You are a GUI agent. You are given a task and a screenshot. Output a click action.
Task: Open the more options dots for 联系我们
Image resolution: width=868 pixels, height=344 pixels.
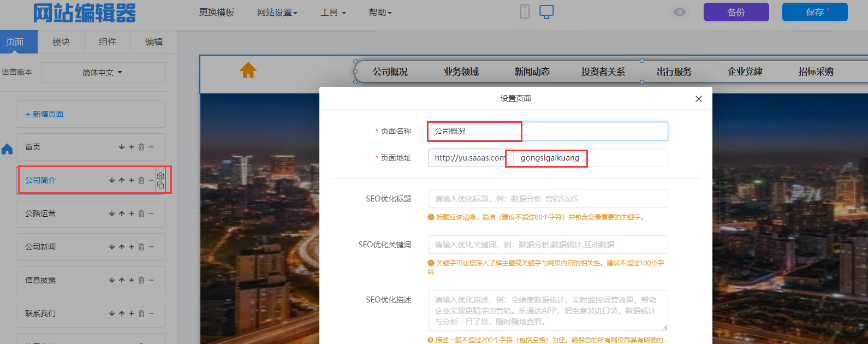coord(151,313)
